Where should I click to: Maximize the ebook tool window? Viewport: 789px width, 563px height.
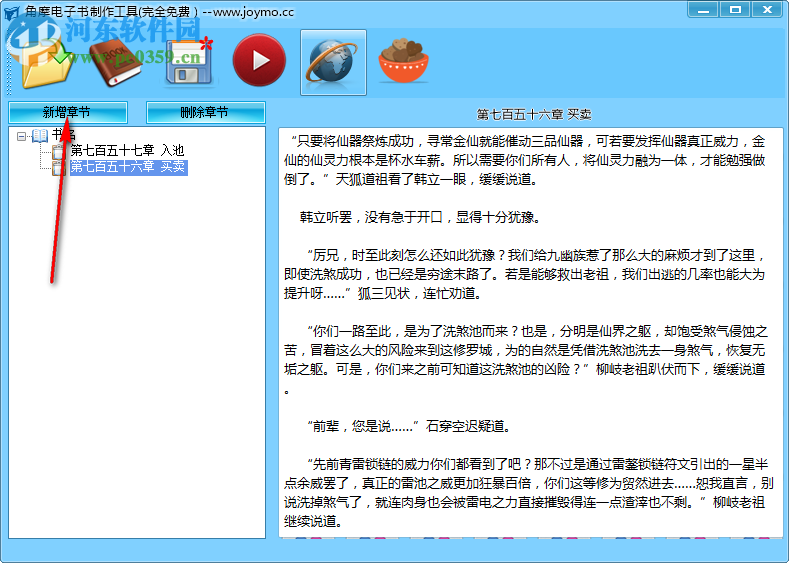[x=735, y=10]
